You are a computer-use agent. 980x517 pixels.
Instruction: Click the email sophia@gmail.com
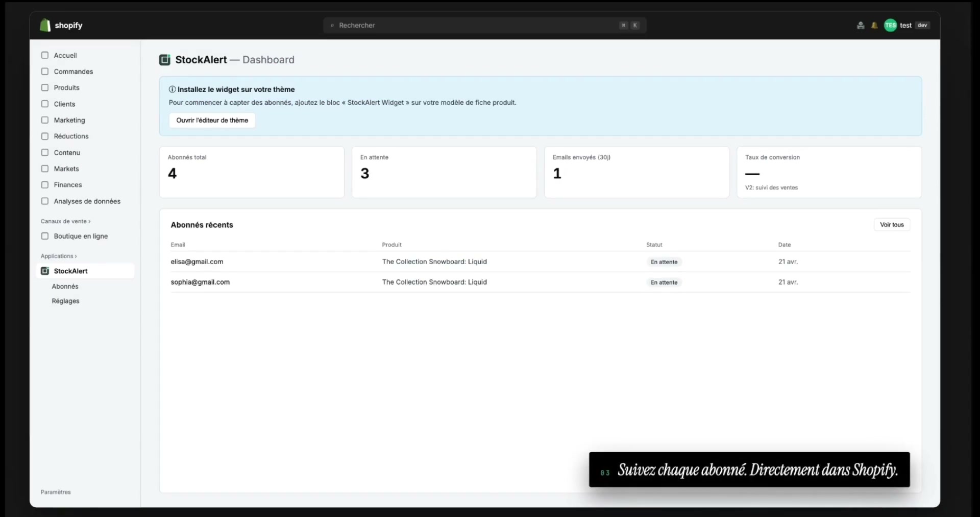point(200,282)
